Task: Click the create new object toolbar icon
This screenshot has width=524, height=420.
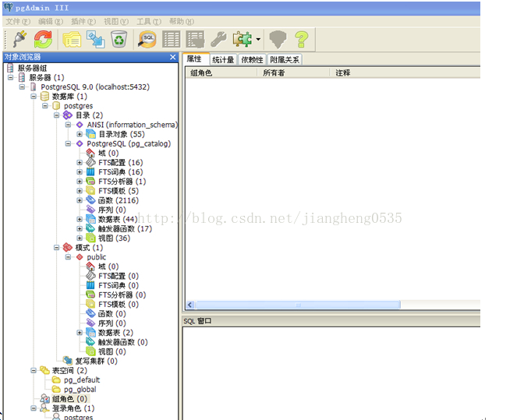Action: click(96, 40)
